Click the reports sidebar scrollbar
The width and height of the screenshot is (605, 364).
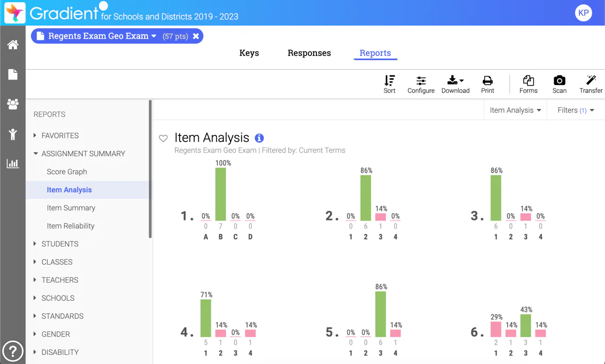[x=150, y=169]
